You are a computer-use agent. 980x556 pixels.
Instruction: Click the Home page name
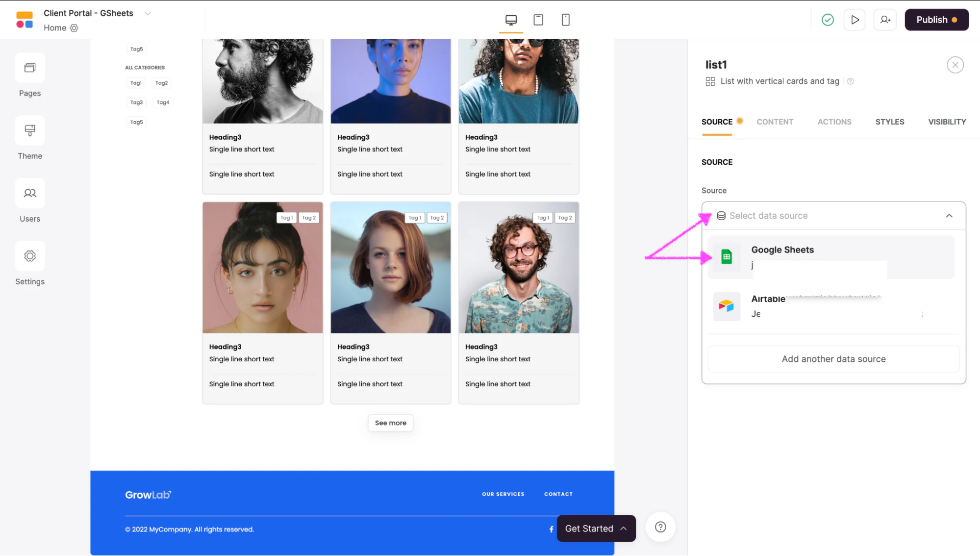click(x=55, y=28)
